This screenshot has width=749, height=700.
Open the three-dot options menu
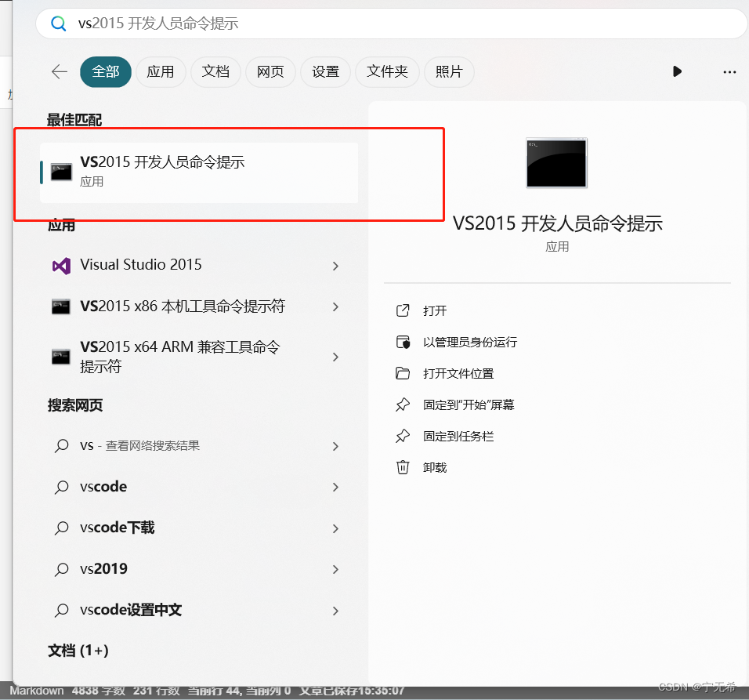click(729, 72)
